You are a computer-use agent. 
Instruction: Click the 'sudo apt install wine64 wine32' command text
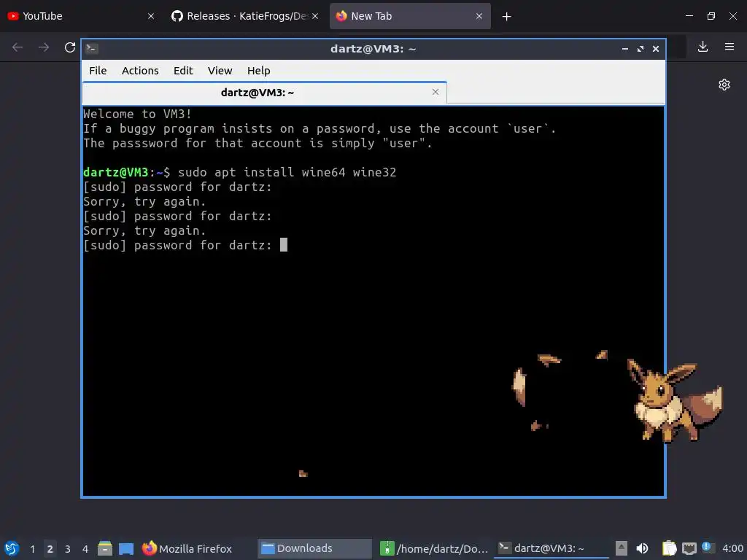[287, 172]
